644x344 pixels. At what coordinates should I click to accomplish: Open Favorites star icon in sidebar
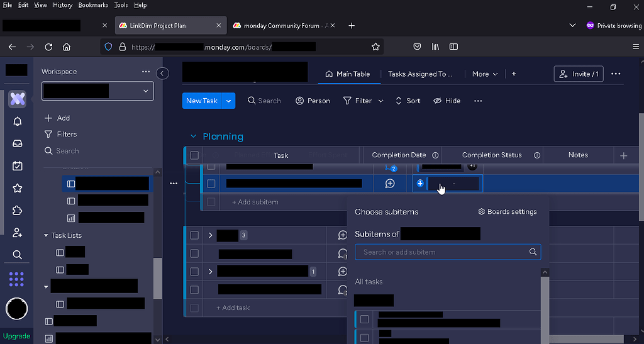point(18,188)
